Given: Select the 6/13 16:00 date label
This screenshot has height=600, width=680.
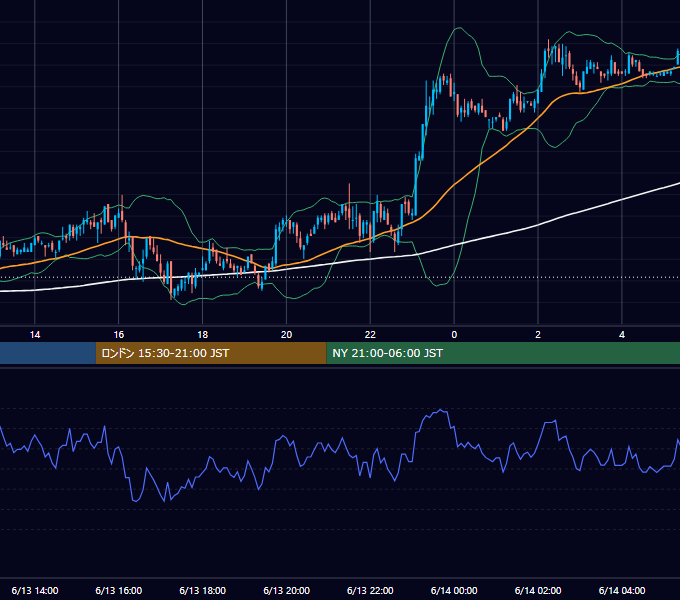Looking at the screenshot, I should [118, 590].
